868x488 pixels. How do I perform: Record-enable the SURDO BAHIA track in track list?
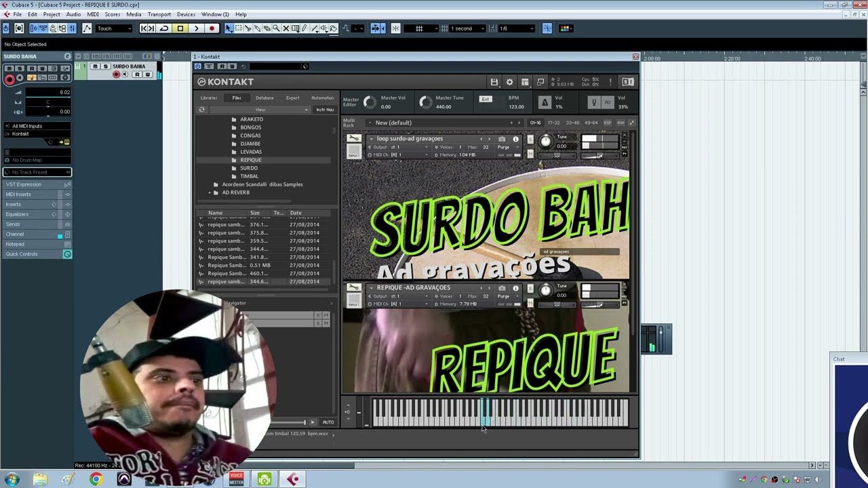point(117,75)
